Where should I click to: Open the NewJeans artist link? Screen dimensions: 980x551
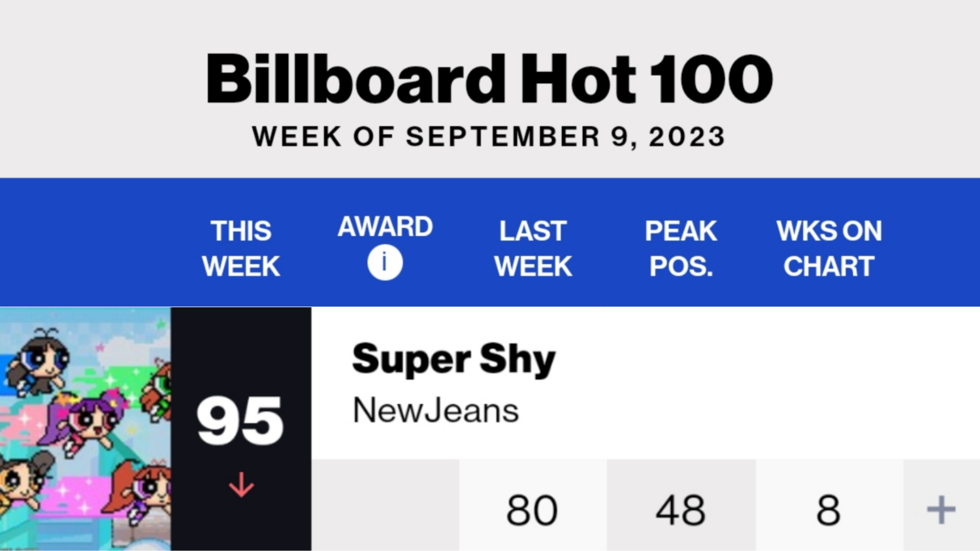(435, 410)
